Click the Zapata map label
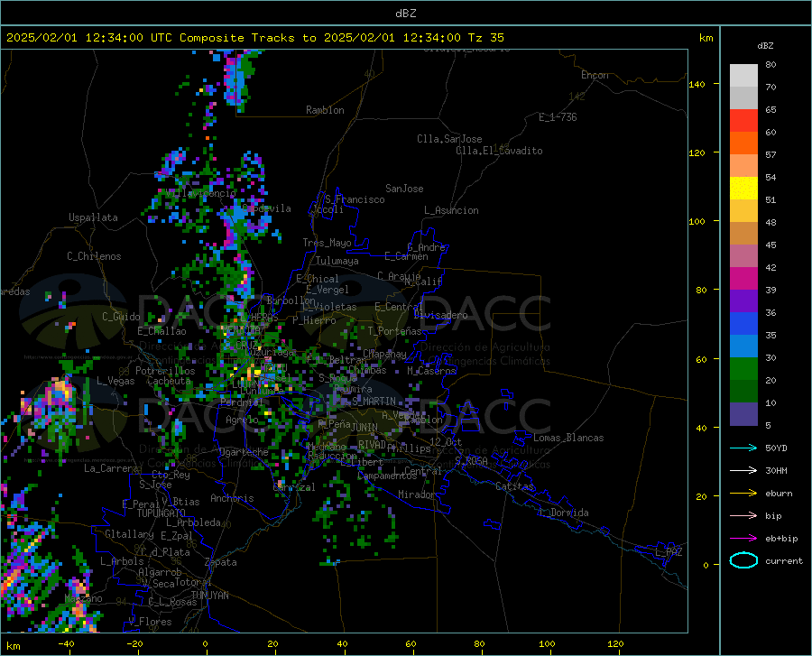This screenshot has height=656, width=812. [221, 562]
